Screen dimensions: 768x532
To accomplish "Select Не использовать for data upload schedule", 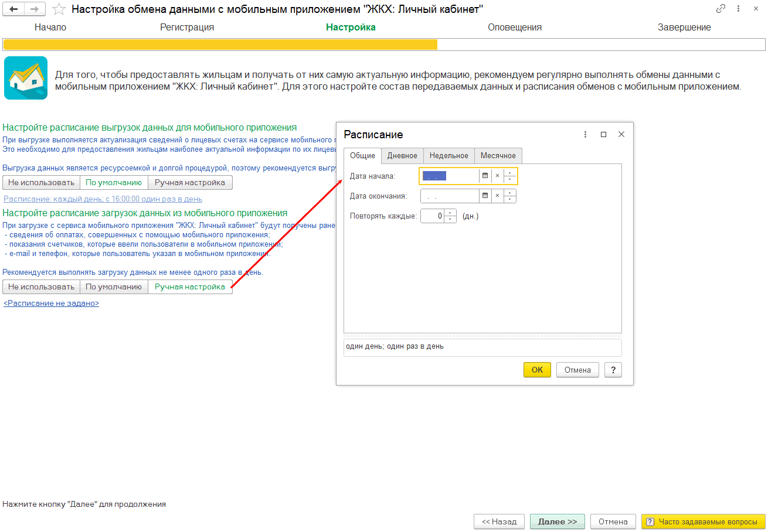I will pos(41,182).
